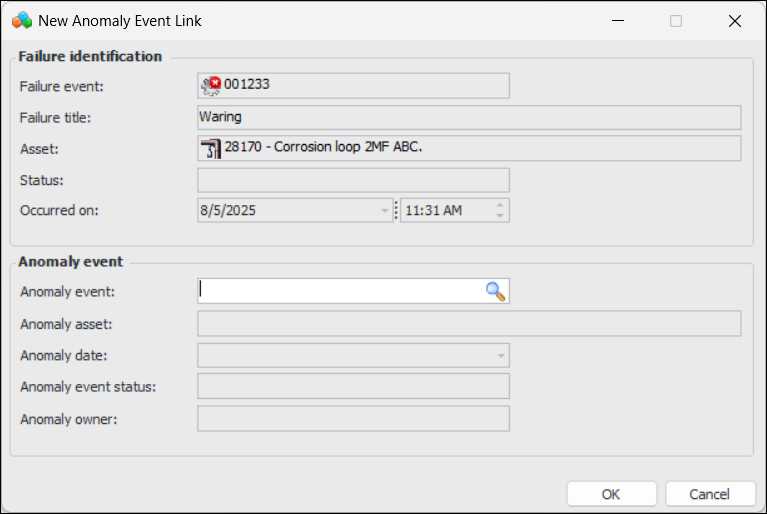Click the Failure identification group heading
Screen dimensions: 767x514
click(90, 56)
